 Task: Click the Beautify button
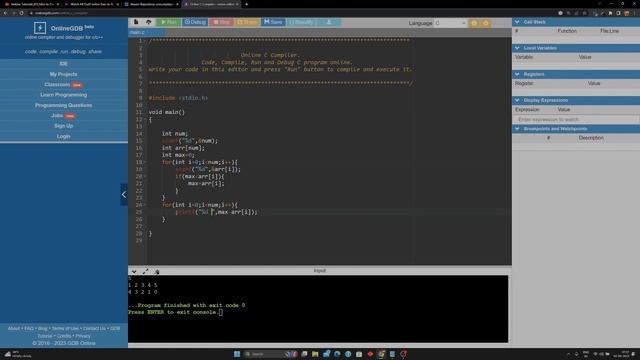click(x=301, y=22)
